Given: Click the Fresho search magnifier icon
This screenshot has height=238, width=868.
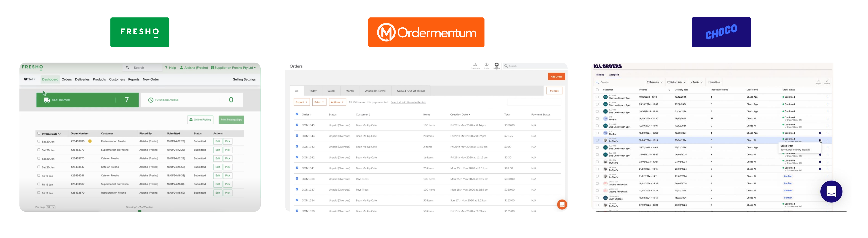Looking at the screenshot, I should (127, 68).
